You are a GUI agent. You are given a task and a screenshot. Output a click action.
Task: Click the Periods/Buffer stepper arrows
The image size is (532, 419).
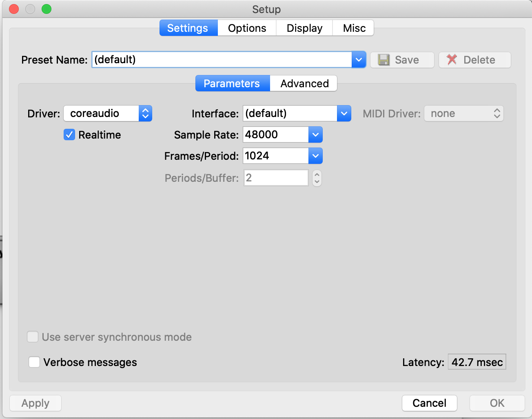coord(317,178)
